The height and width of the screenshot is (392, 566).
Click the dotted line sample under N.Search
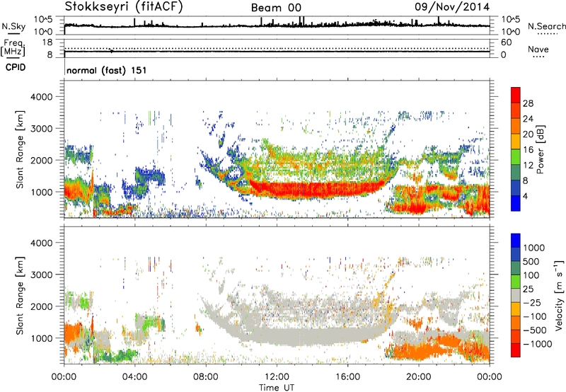[x=546, y=33]
